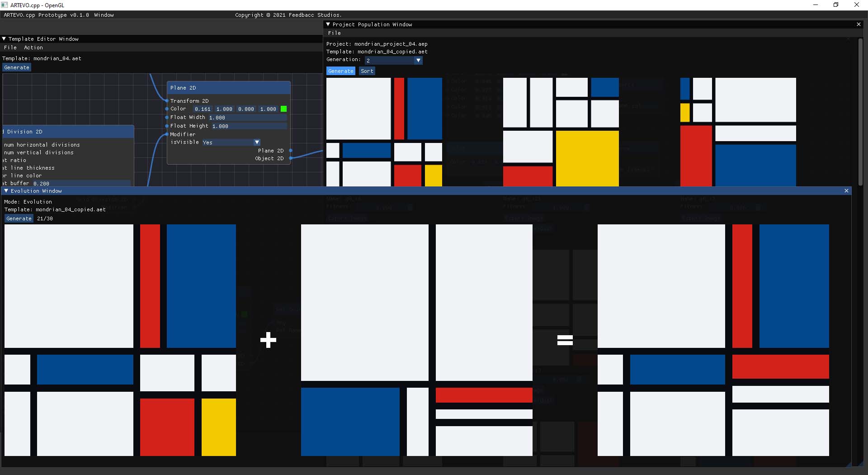Collapse the Evolution Window triangle
868x475 pixels.
tap(6, 191)
